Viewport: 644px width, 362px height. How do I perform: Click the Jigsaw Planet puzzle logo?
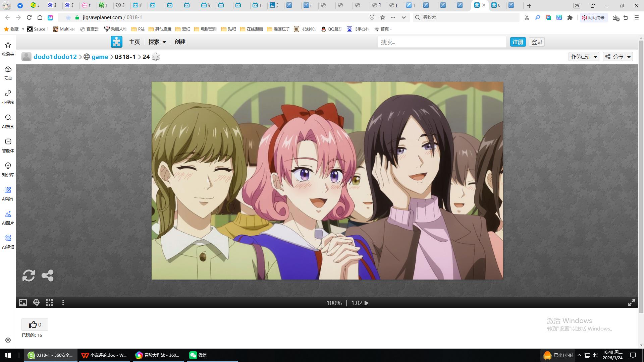click(x=116, y=42)
